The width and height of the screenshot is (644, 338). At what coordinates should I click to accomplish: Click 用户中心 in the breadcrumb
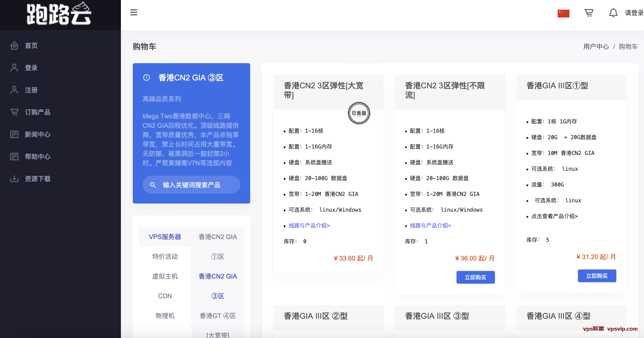(x=596, y=46)
